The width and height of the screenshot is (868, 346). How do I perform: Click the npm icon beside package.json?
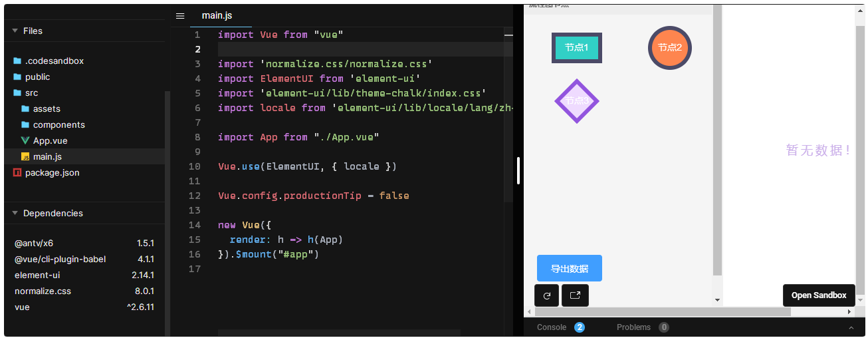coord(17,172)
